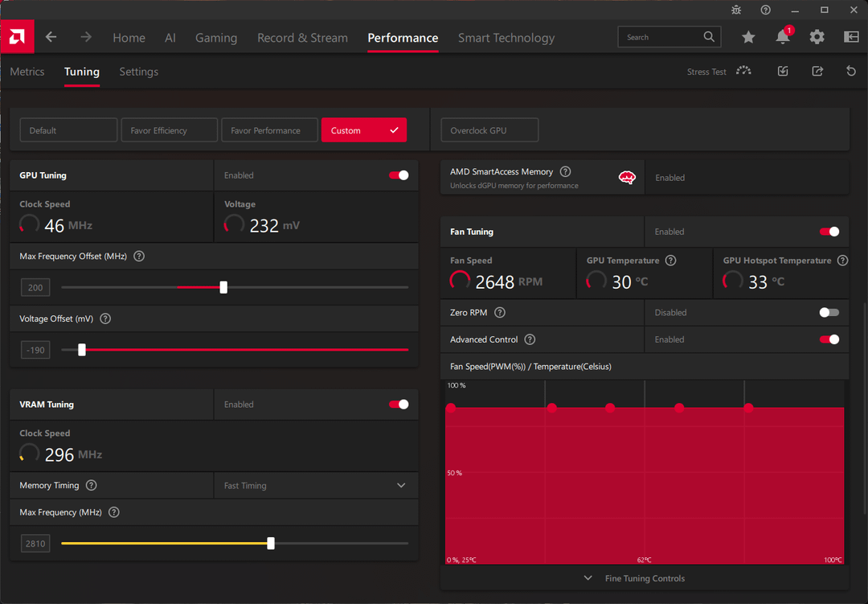Click the Stress Test gauge icon
This screenshot has width=868, height=604.
pos(744,71)
